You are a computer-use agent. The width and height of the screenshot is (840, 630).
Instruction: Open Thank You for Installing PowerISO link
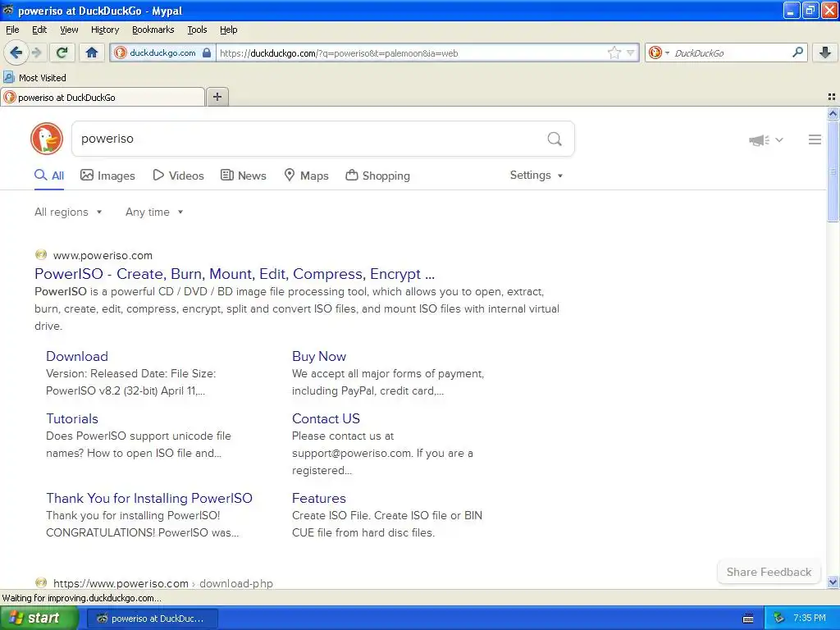tap(149, 498)
